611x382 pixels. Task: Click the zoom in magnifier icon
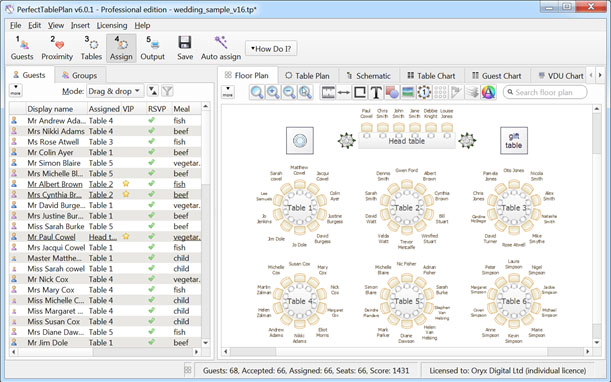(x=273, y=92)
